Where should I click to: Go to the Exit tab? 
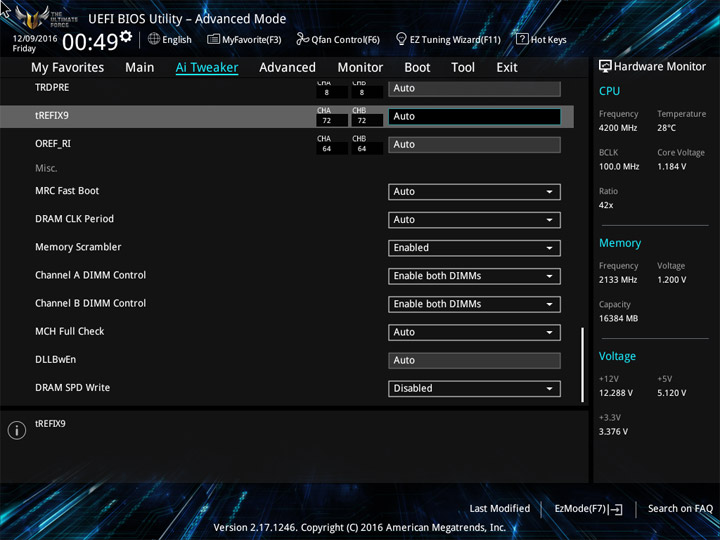507,68
